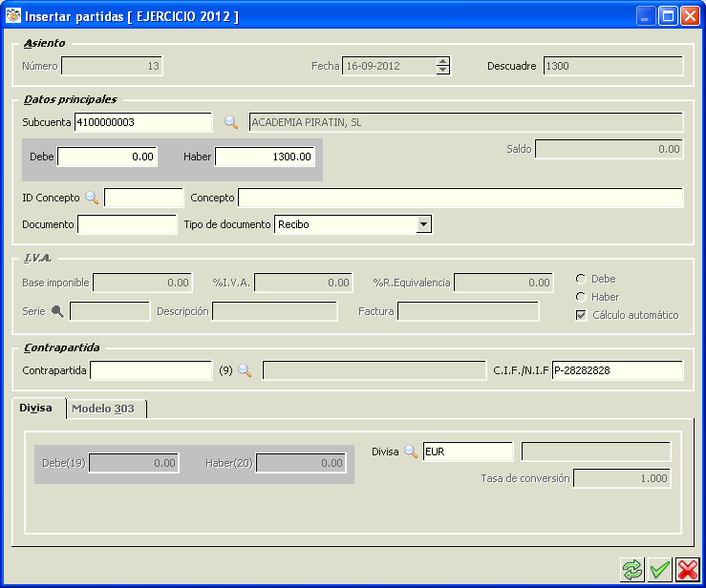Click the %I.V.A. field
Image resolution: width=706 pixels, height=588 pixels.
[x=304, y=283]
